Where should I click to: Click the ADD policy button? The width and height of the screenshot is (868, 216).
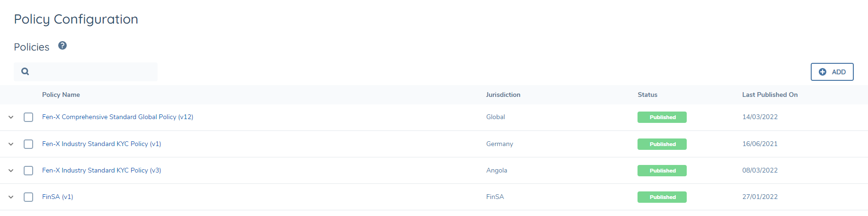832,72
